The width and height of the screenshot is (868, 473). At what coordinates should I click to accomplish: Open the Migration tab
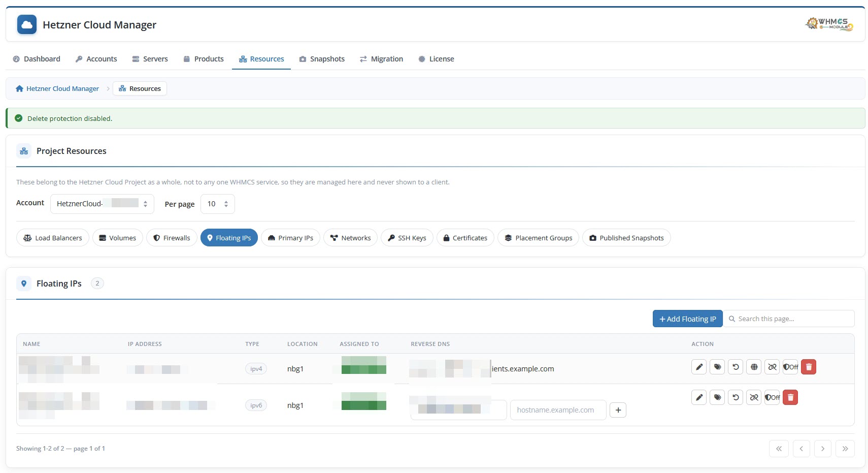[x=381, y=59]
